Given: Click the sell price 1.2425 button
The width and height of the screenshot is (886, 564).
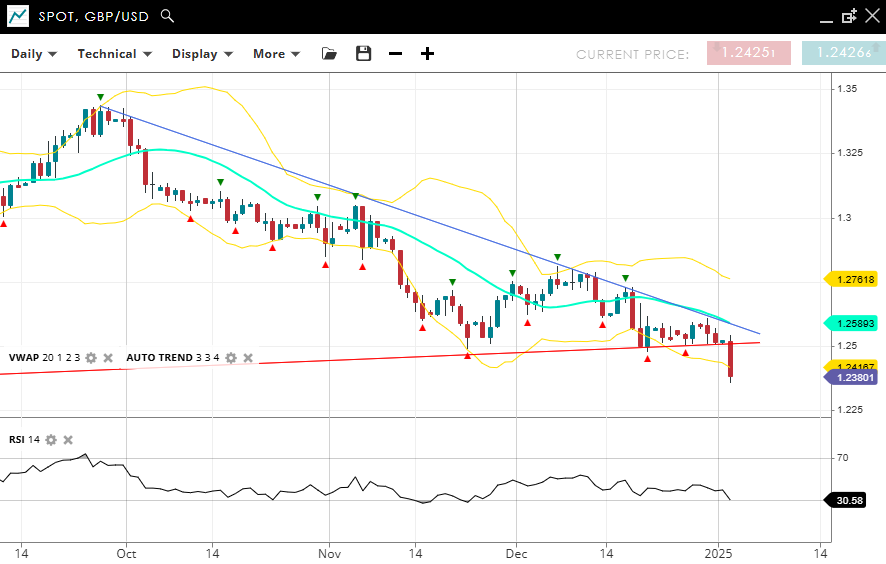Looking at the screenshot, I should (748, 54).
